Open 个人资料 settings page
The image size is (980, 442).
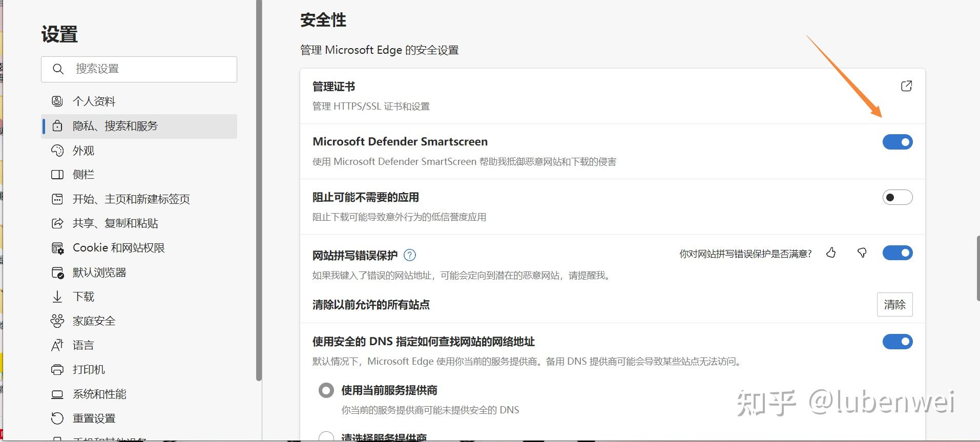pos(139,101)
